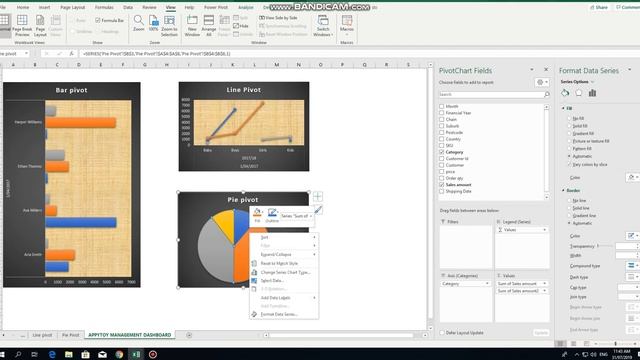Screen dimensions: 640x360
Task: Open Series Options dropdown arrow
Action: coord(592,82)
